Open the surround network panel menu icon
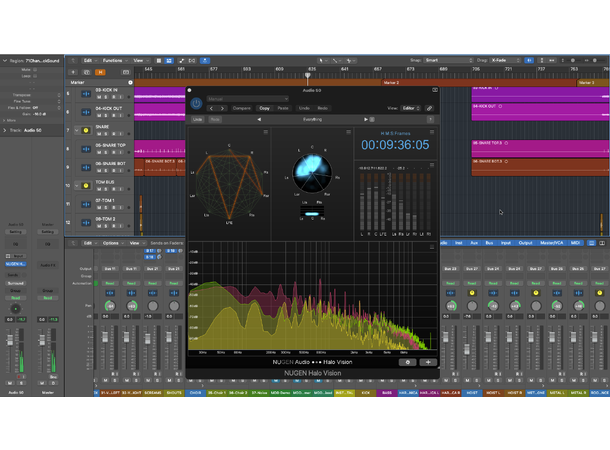This screenshot has width=610, height=450. pyautogui.click(x=266, y=132)
